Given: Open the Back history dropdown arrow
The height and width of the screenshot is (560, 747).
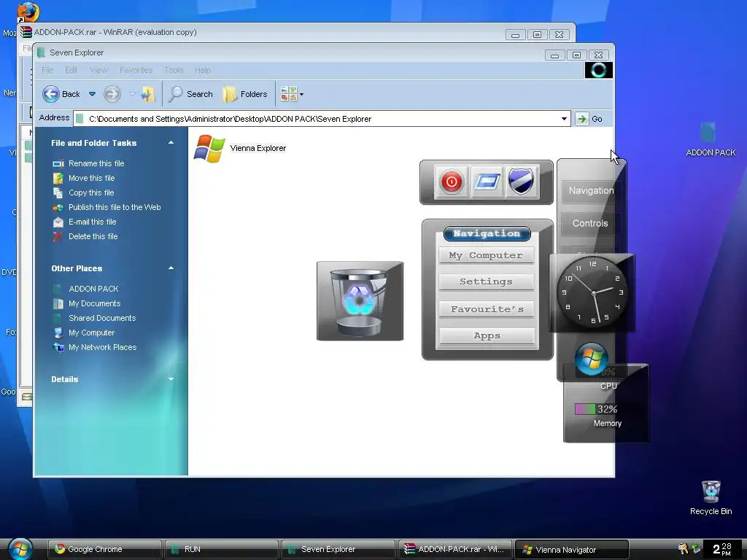Looking at the screenshot, I should tap(93, 94).
